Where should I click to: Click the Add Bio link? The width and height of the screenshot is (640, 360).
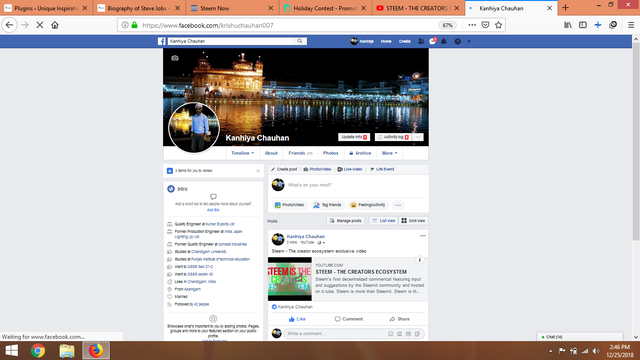[213, 210]
